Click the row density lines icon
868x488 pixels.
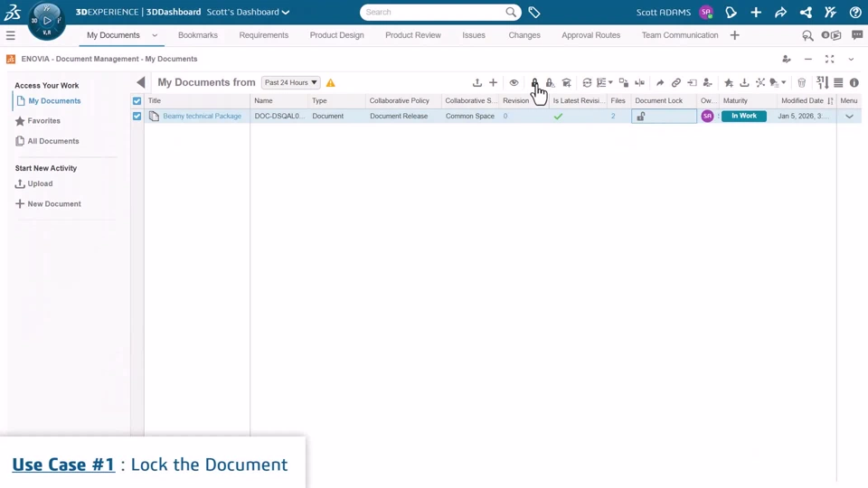click(x=839, y=82)
